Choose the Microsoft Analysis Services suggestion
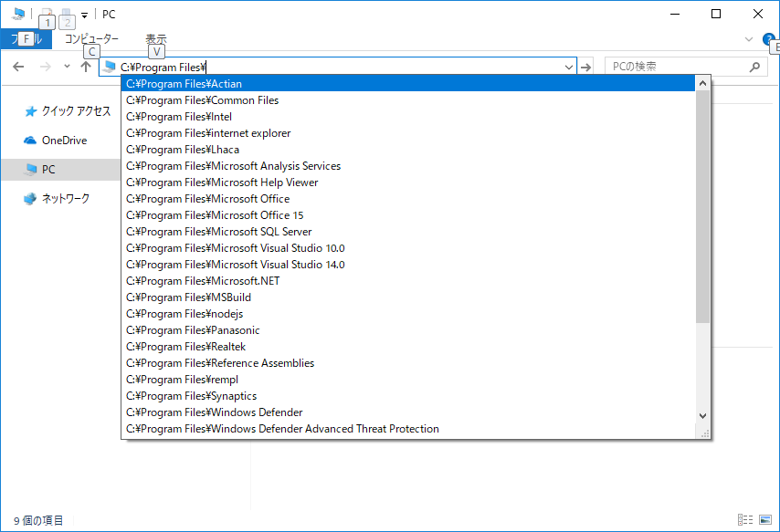Viewport: 780px width, 532px height. 408,165
